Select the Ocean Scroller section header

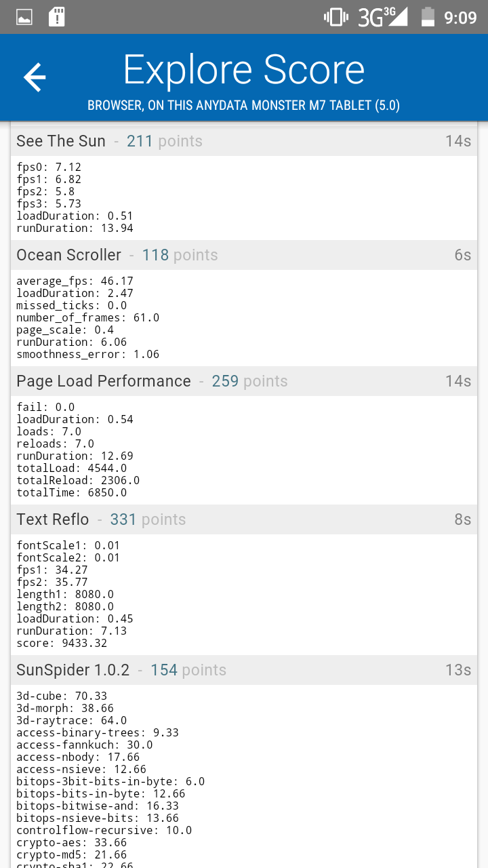point(68,255)
